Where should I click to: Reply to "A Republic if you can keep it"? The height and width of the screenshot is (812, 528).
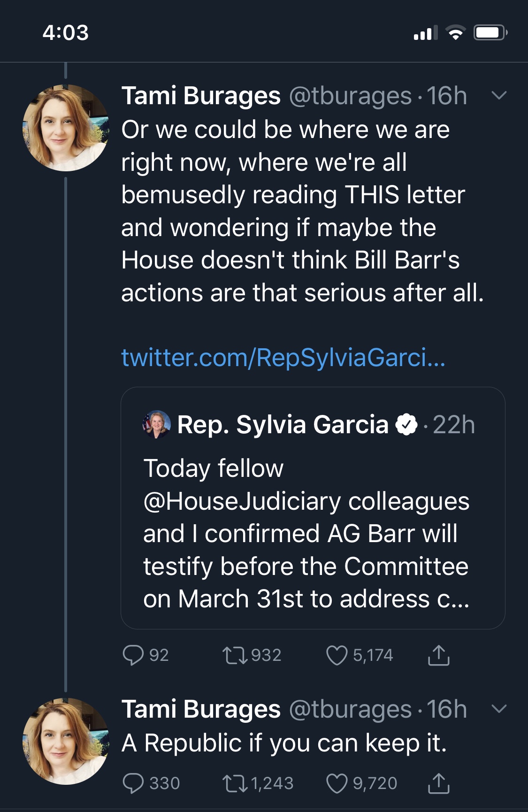133,783
